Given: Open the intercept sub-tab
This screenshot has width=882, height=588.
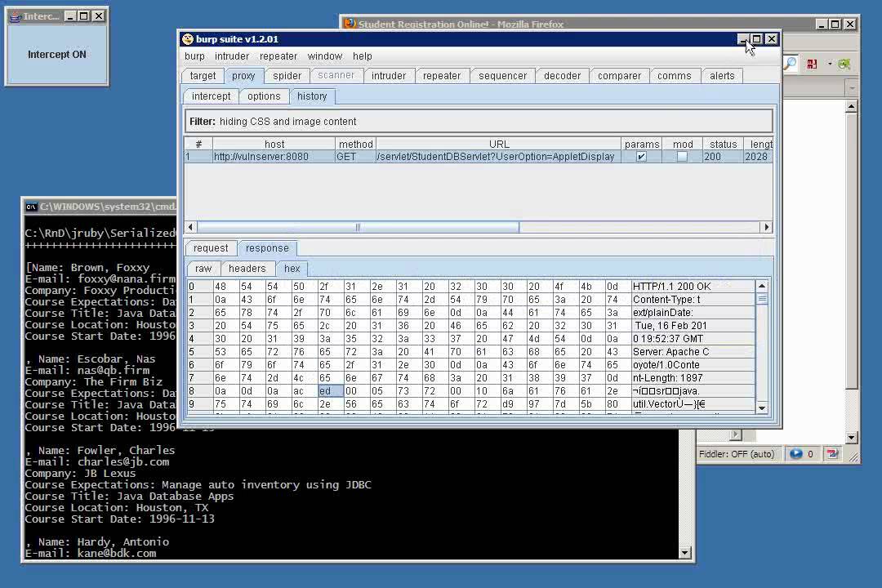Looking at the screenshot, I should (211, 96).
